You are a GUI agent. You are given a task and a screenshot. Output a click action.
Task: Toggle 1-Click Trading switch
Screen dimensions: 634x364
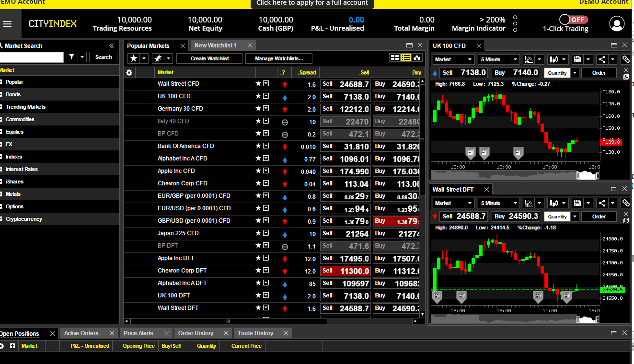[x=573, y=20]
